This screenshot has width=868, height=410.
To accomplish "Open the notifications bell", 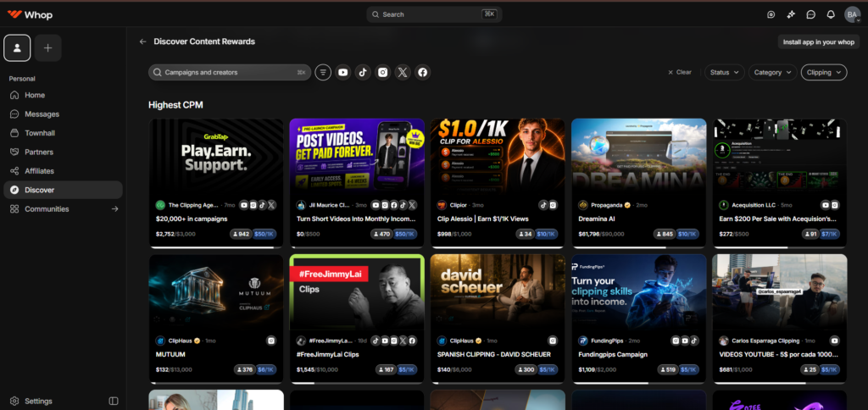I will pos(831,14).
